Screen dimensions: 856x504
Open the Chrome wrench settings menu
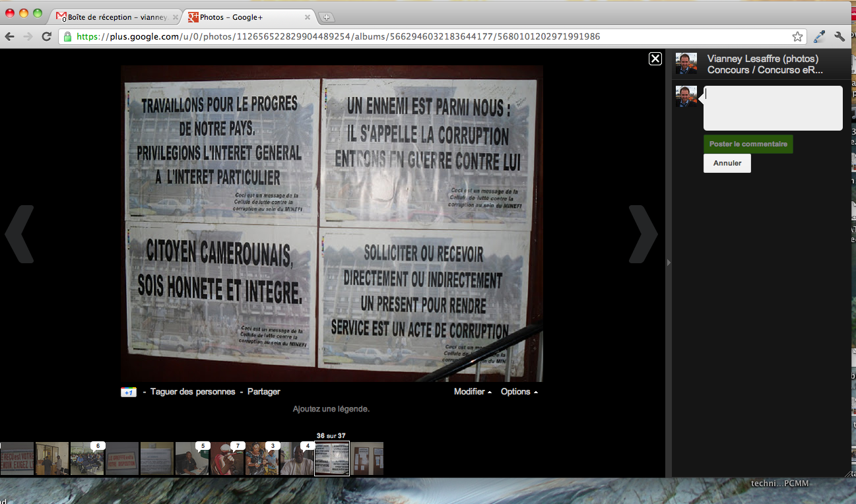[x=840, y=37]
